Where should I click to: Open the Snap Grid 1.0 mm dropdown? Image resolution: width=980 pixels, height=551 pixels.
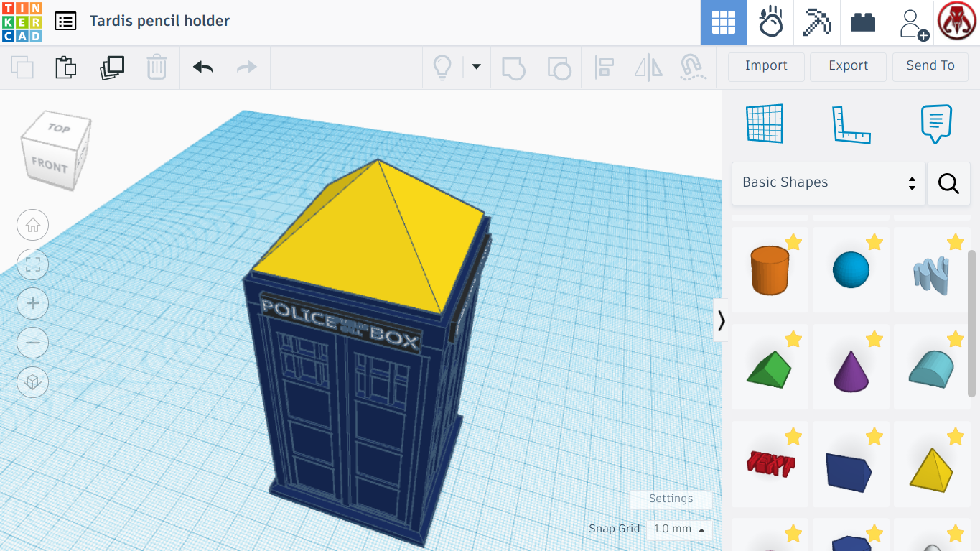679,529
